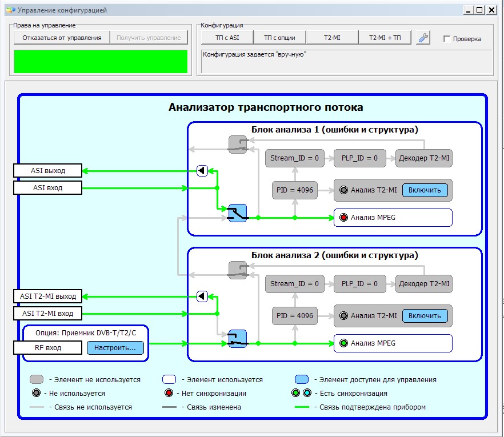
Task: Click 'Связь подтверждена прибором' legend text
Action: click(x=373, y=407)
